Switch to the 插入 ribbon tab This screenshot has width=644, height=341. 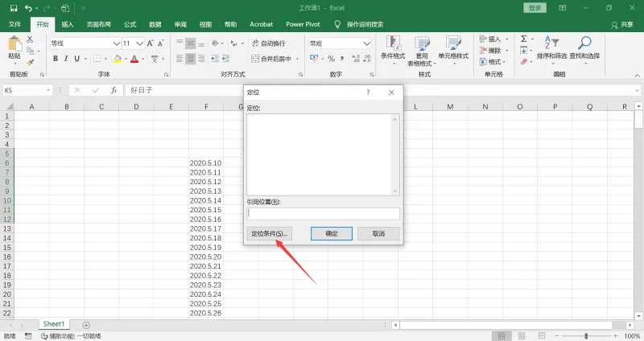pyautogui.click(x=68, y=24)
